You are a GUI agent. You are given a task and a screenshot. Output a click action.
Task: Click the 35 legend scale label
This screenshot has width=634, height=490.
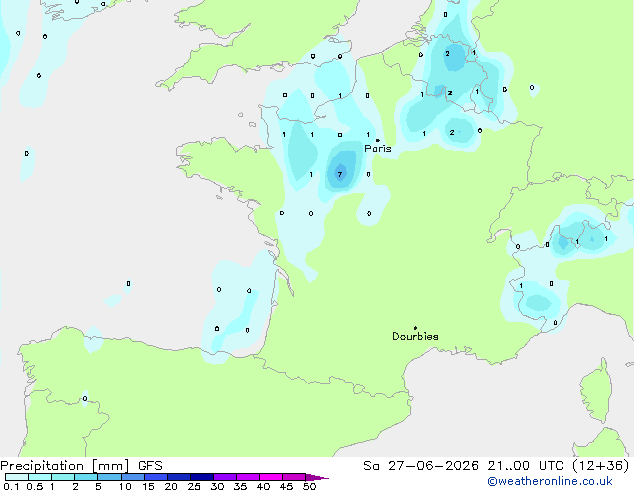(240, 486)
